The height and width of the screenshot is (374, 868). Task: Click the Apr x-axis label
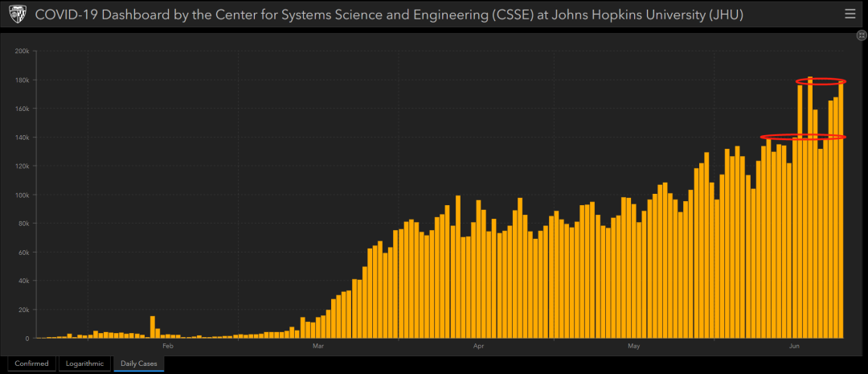pyautogui.click(x=479, y=347)
